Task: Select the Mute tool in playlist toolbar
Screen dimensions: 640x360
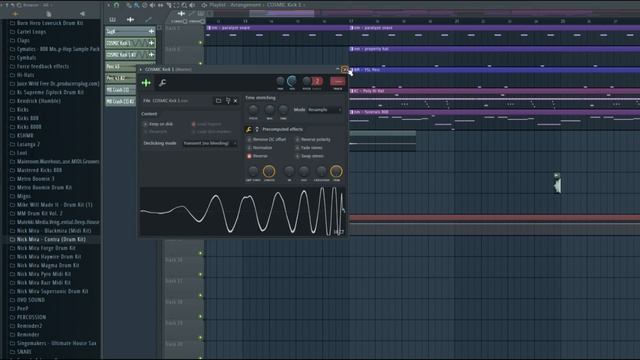Action: click(x=152, y=5)
